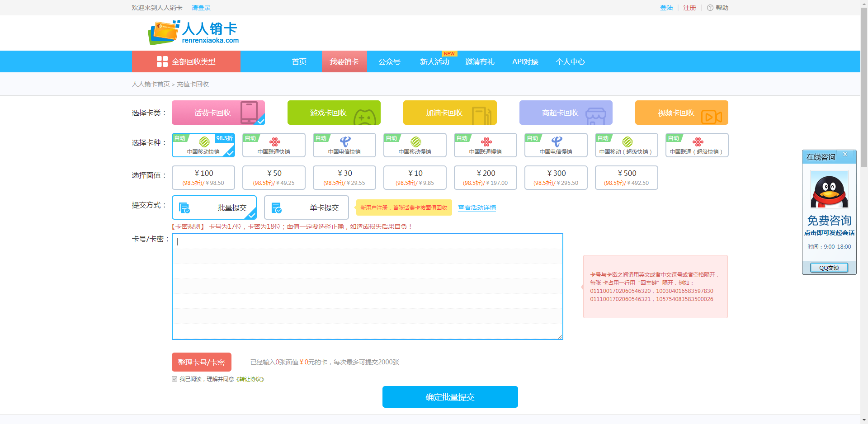
Task: Choose 中国联通（超级快销）card type
Action: [x=697, y=145]
